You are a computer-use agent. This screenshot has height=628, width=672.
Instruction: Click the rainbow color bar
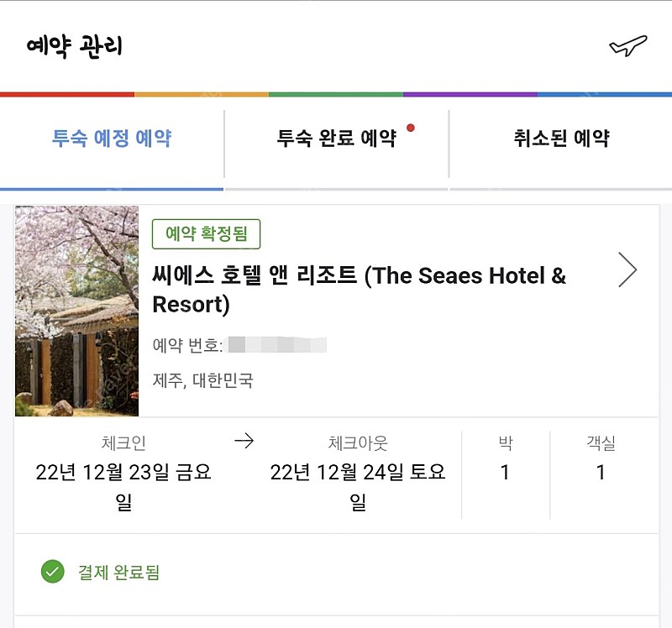(336, 94)
